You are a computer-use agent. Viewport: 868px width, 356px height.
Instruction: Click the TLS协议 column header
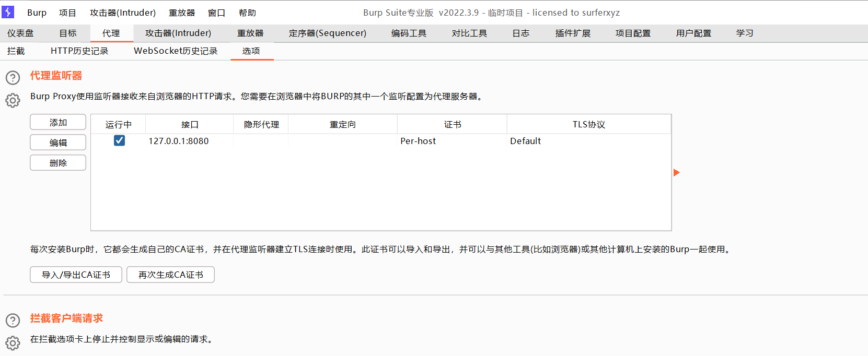(x=589, y=124)
